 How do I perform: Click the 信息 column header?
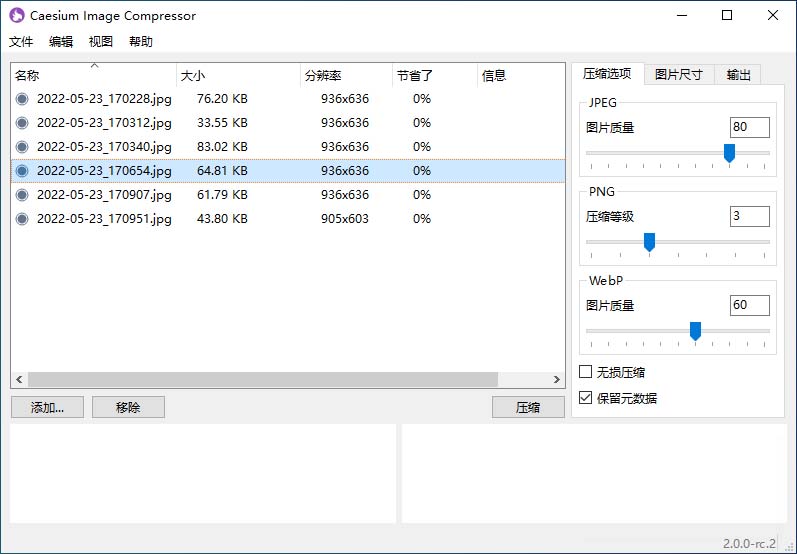pos(521,76)
